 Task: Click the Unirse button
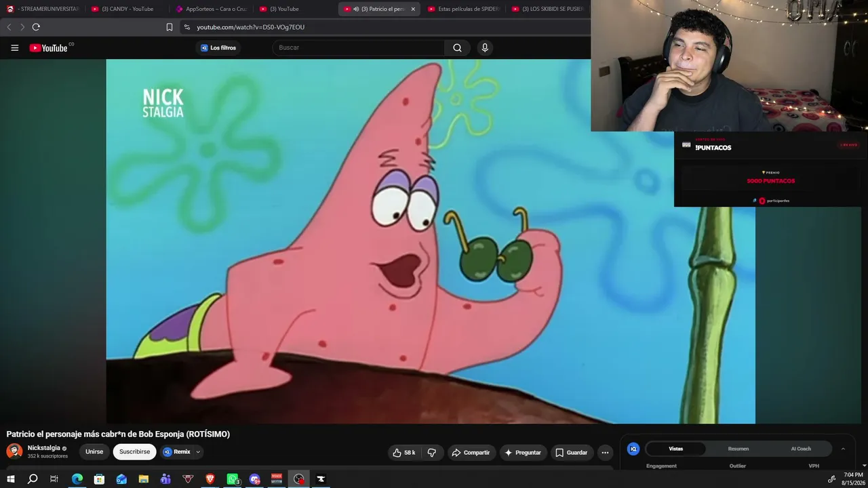[94, 452]
